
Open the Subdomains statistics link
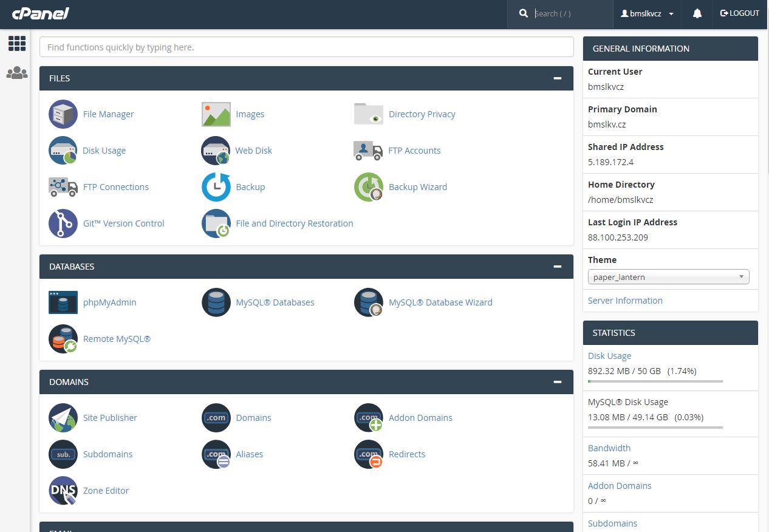[613, 523]
